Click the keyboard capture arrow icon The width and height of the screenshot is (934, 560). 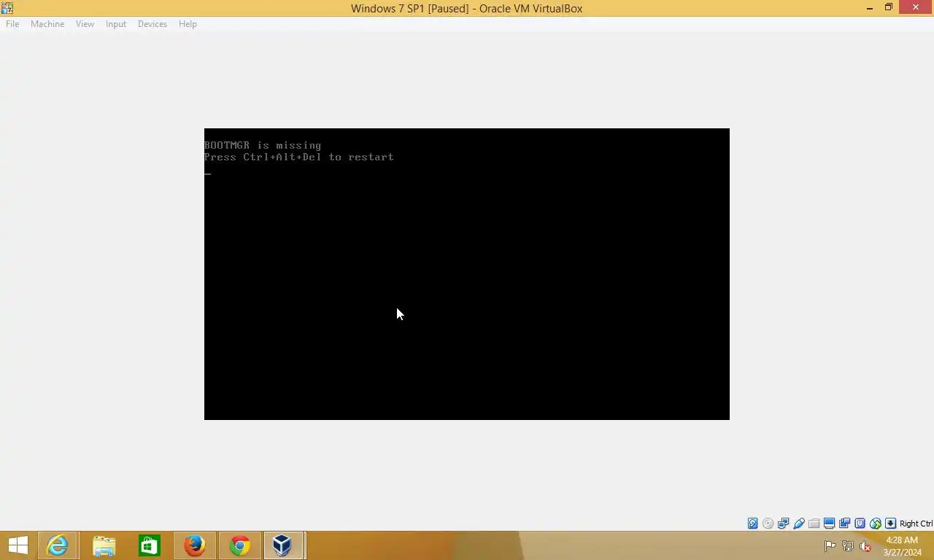[890, 524]
